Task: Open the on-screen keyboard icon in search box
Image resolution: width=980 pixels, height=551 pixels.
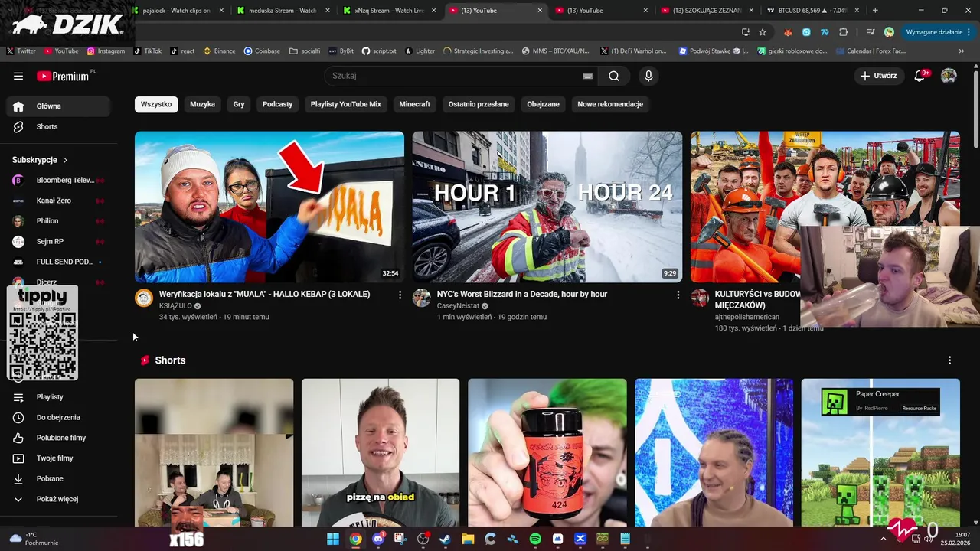Action: [587, 76]
